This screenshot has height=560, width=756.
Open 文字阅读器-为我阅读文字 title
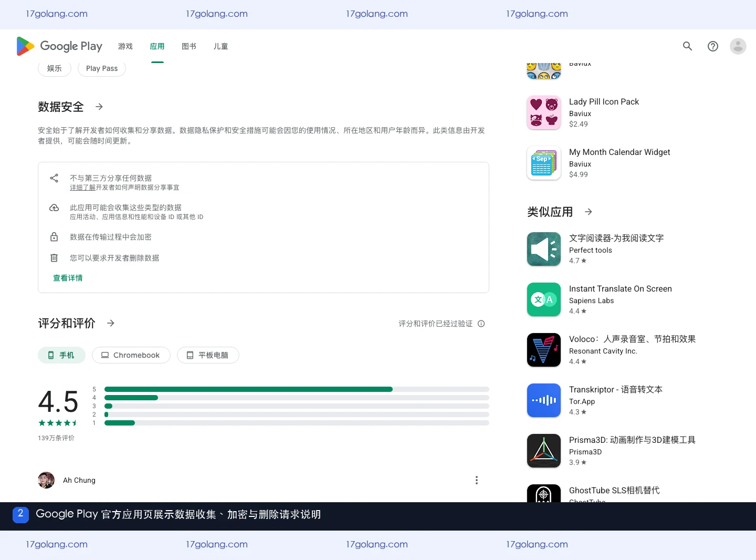click(616, 238)
